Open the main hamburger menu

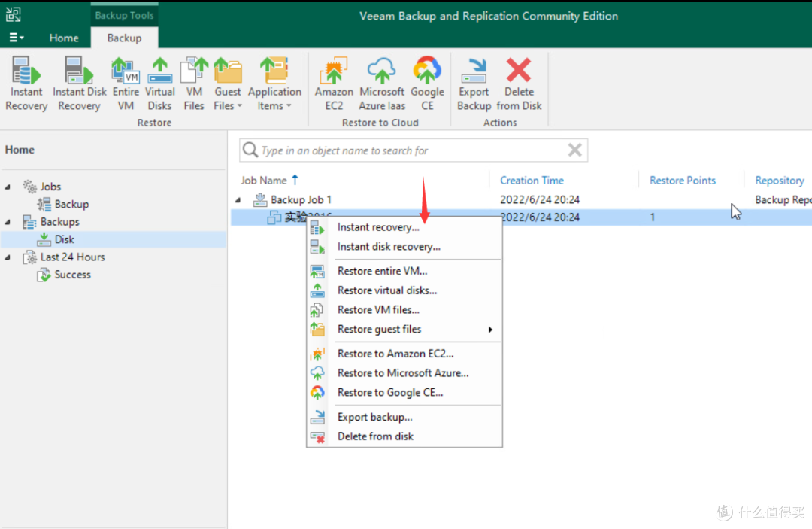pyautogui.click(x=16, y=38)
